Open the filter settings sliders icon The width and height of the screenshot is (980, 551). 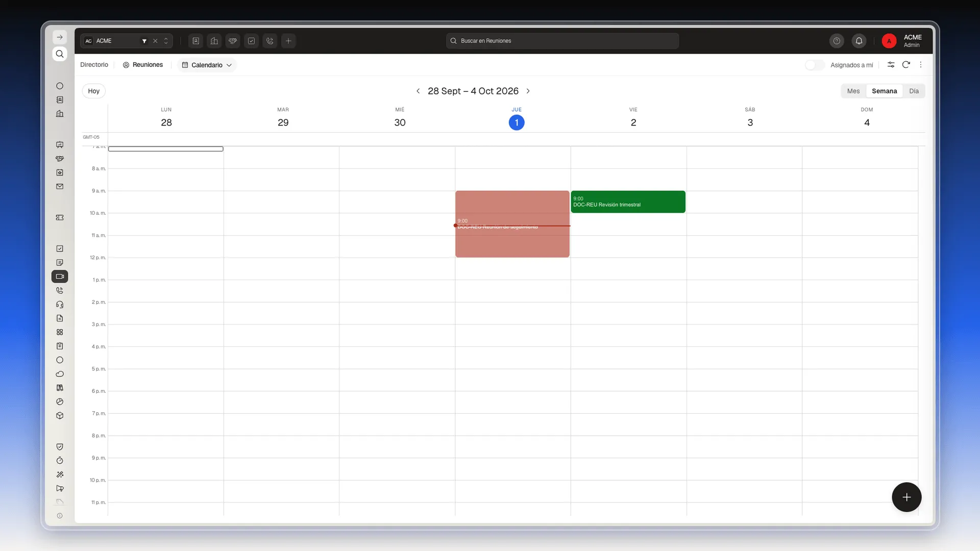tap(891, 65)
